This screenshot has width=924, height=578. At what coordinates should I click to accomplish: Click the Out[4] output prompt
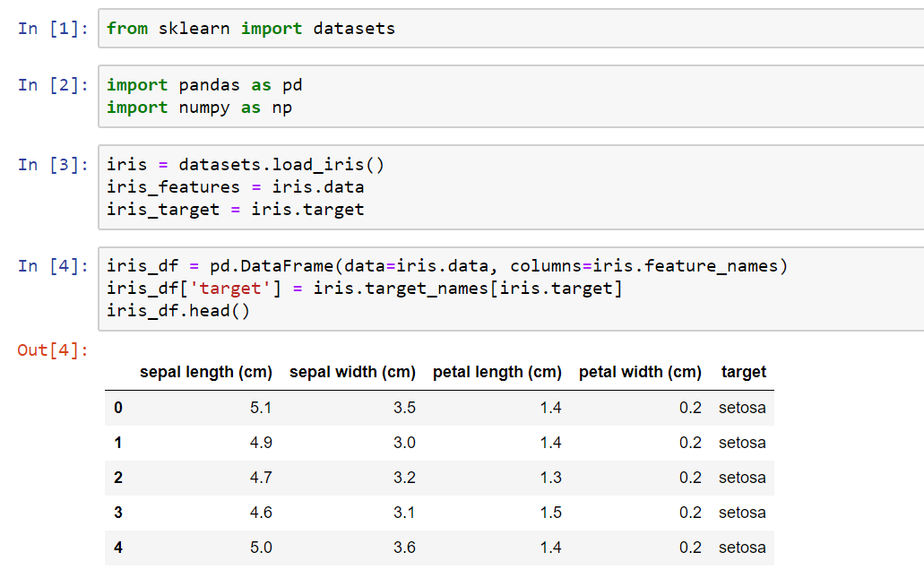coord(53,349)
